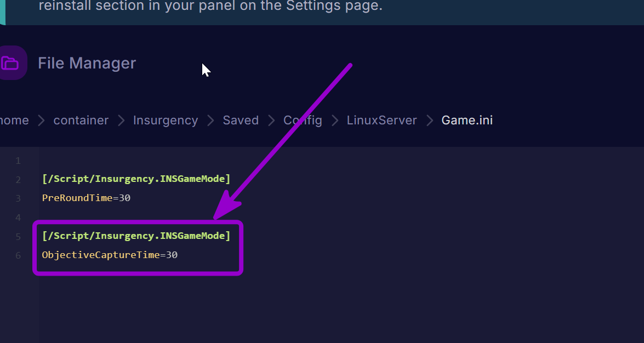Go to the LinuxServer breadcrumb folder
This screenshot has height=343, width=644.
point(381,121)
